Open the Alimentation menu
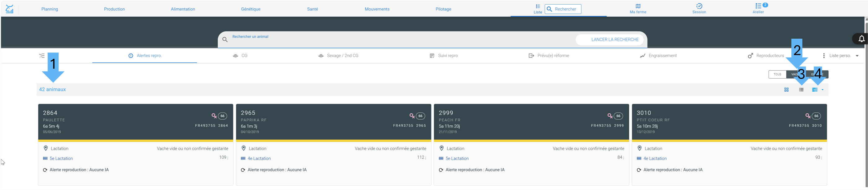Image resolution: width=868 pixels, height=190 pixels. 183,9
